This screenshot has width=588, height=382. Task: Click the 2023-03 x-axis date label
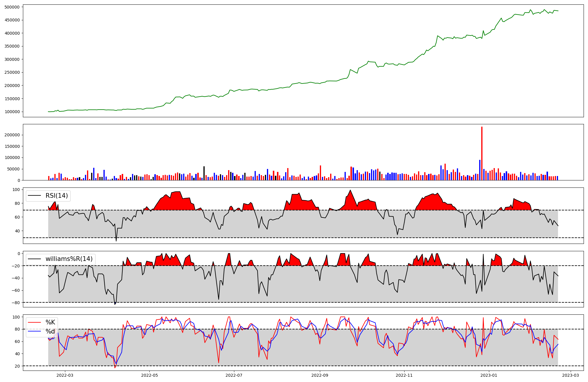571,375
